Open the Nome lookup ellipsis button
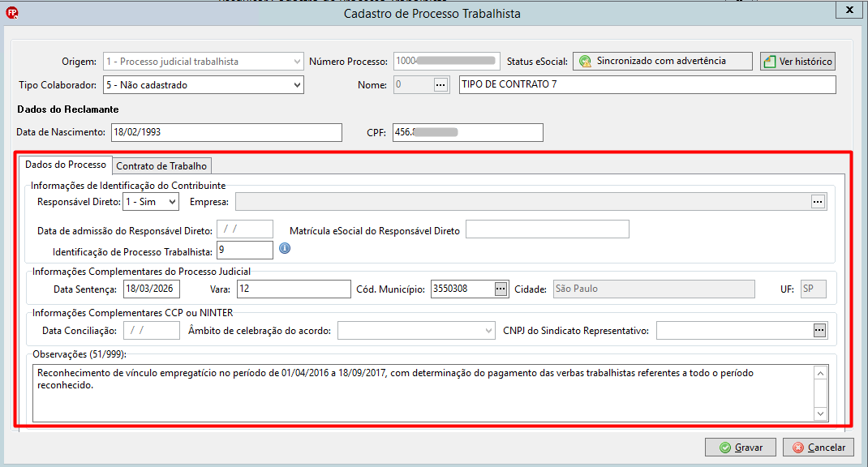The width and height of the screenshot is (868, 467). point(440,85)
